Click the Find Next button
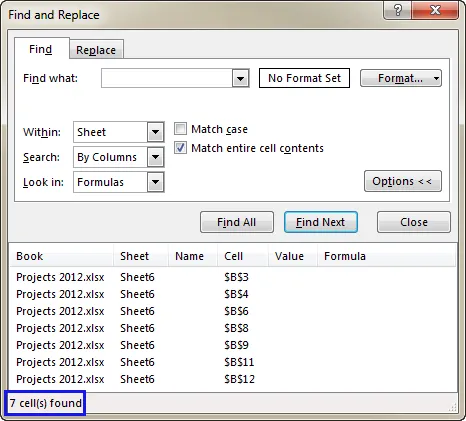 point(321,222)
